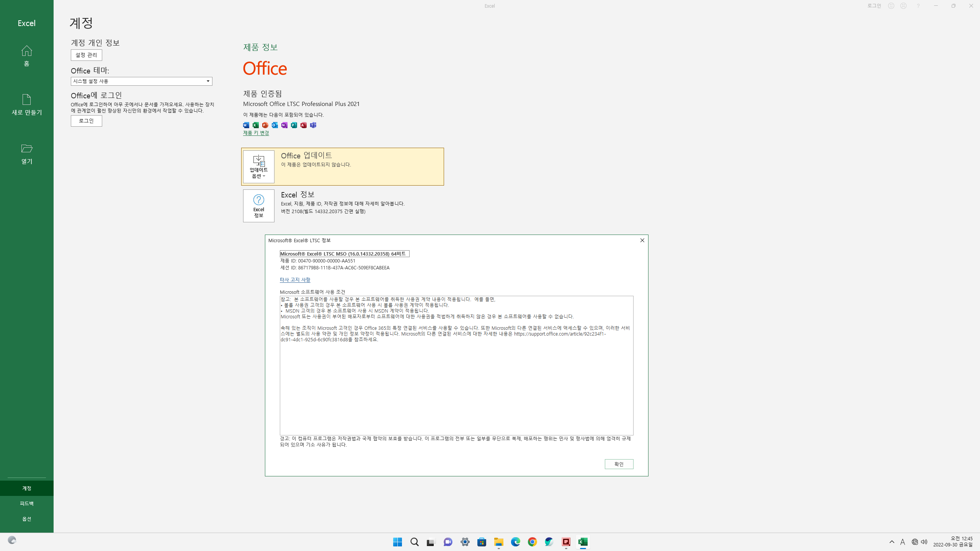Open Microsoft Edge from the taskbar

515,542
